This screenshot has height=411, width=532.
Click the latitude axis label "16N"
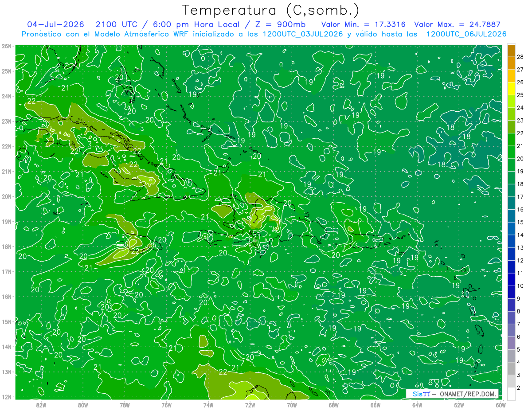pos(7,297)
